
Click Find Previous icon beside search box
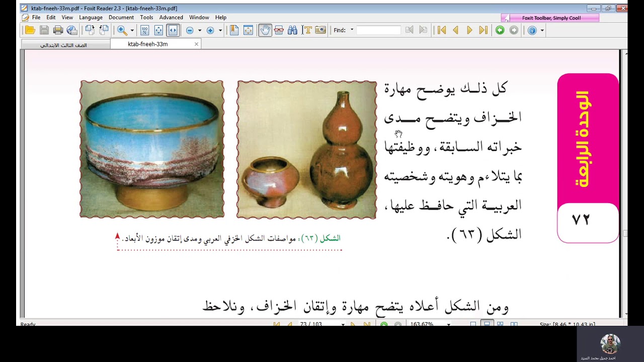(x=410, y=30)
